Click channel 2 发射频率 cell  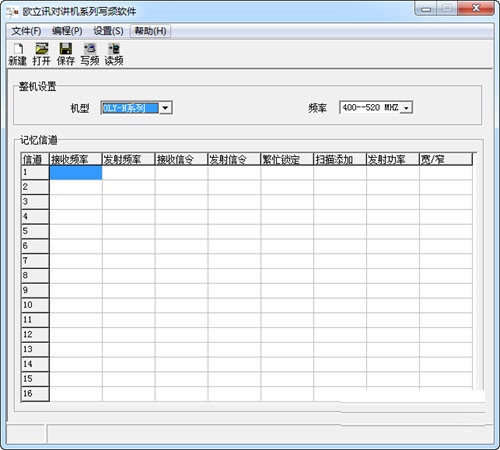(x=129, y=187)
